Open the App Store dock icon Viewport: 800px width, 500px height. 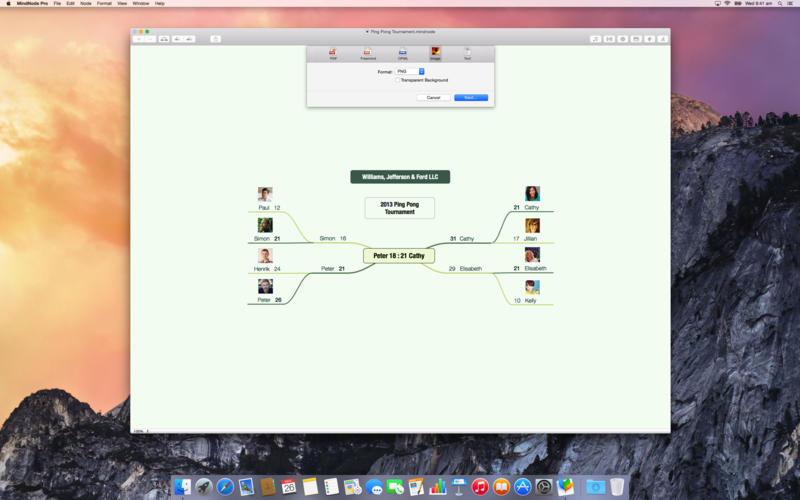522,487
